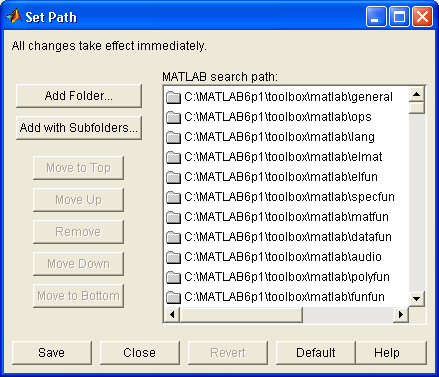Click the MATLAB logo in the title bar
This screenshot has height=377, width=439.
tap(14, 16)
